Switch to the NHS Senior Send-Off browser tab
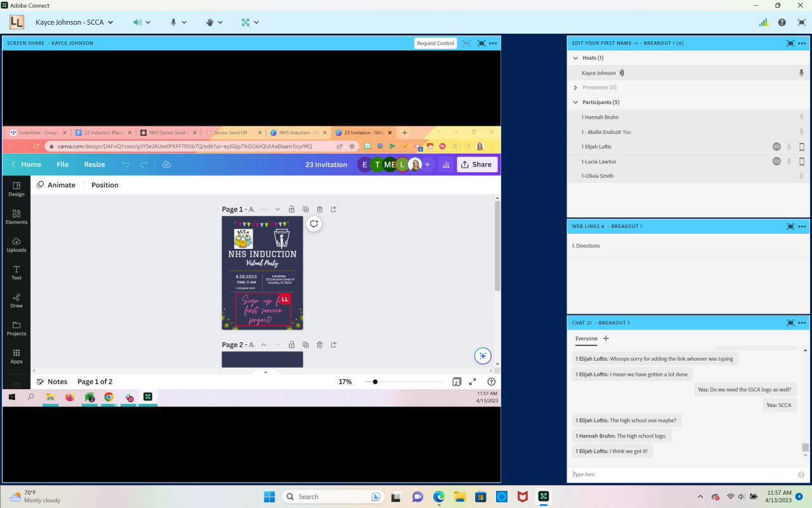The image size is (812, 508). (x=169, y=133)
